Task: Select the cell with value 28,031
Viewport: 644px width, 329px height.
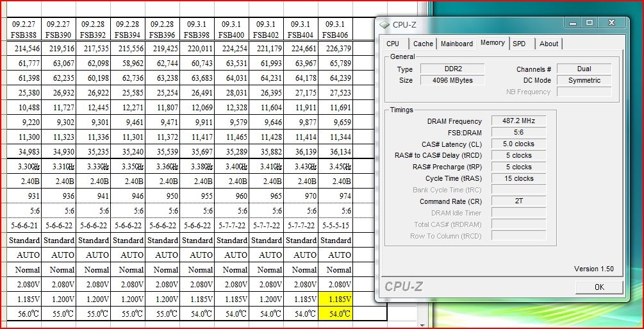Action: coord(231,93)
